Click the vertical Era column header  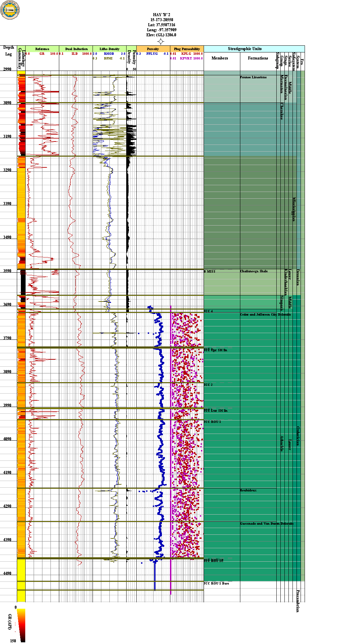pyautogui.click(x=302, y=62)
